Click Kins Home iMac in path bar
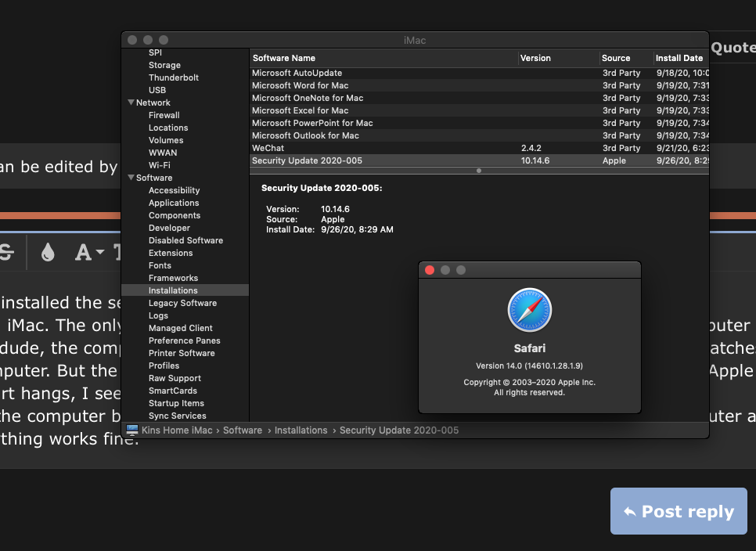 [x=177, y=430]
